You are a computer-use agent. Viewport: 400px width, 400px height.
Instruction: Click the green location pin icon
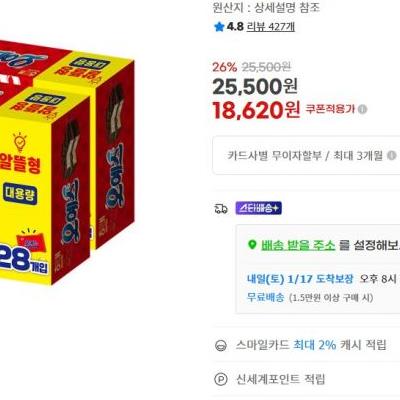click(x=252, y=245)
